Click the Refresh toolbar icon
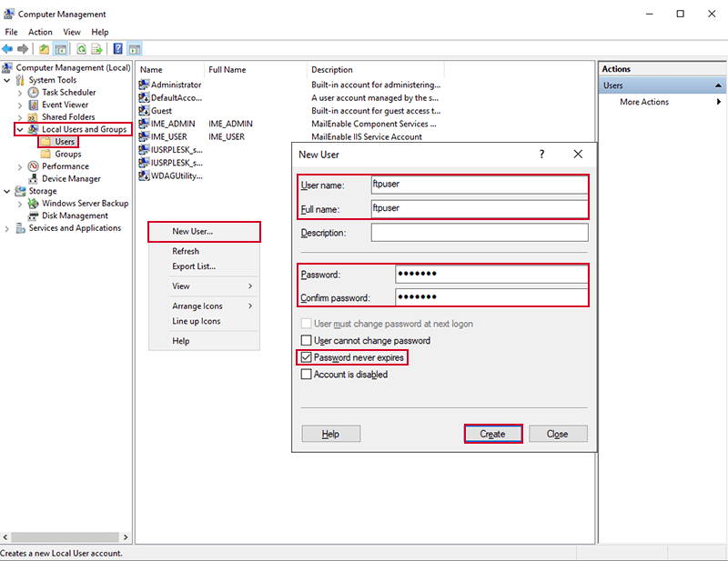This screenshot has height=561, width=728. [x=81, y=49]
